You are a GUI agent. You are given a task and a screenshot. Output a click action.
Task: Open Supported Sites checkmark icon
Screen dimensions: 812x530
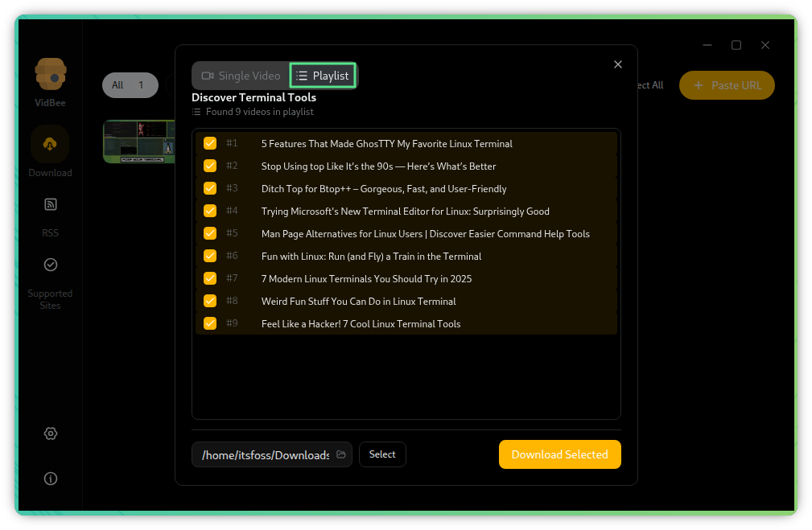(x=50, y=265)
